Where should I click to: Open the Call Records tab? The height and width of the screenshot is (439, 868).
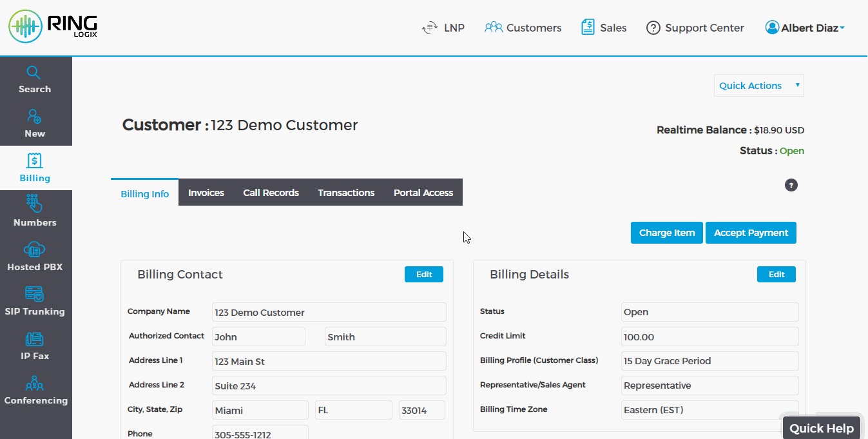pos(271,193)
